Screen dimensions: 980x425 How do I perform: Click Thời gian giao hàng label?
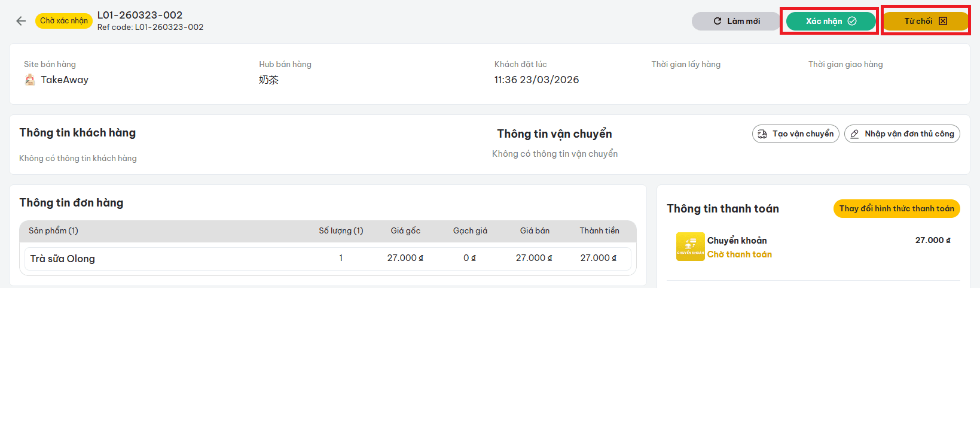pos(845,64)
